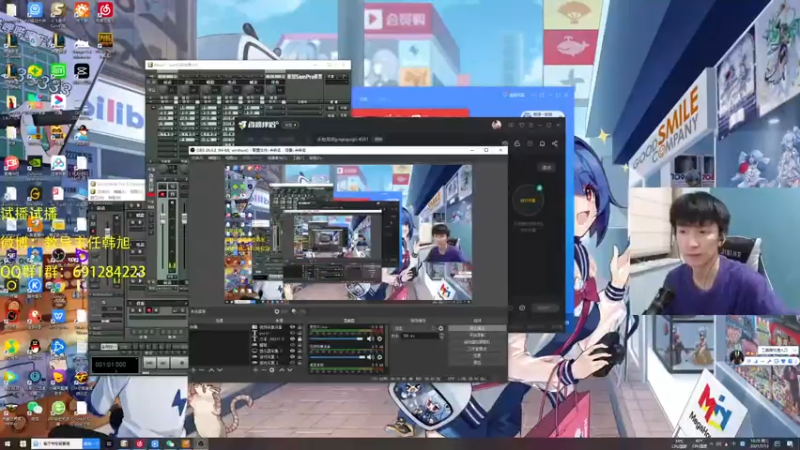This screenshot has height=450, width=800.
Task: Open NetEase Cloud Music desktop shortcut
Action: click(x=105, y=10)
